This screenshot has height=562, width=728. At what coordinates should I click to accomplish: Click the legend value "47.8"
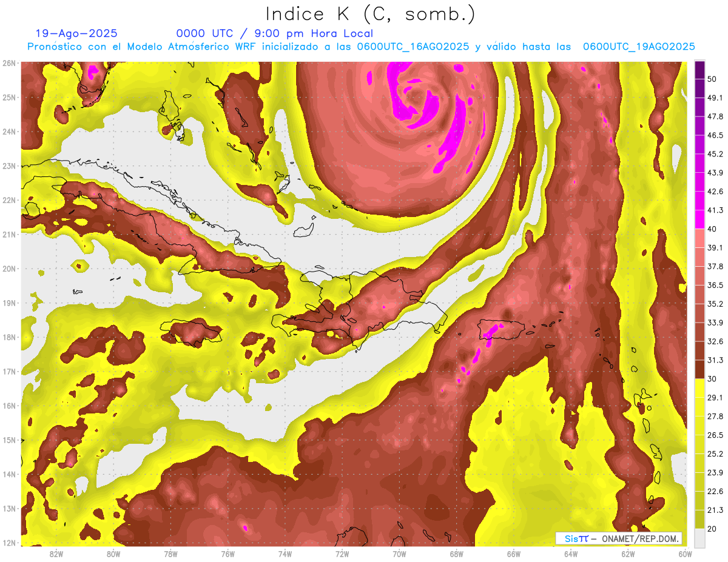pyautogui.click(x=715, y=116)
